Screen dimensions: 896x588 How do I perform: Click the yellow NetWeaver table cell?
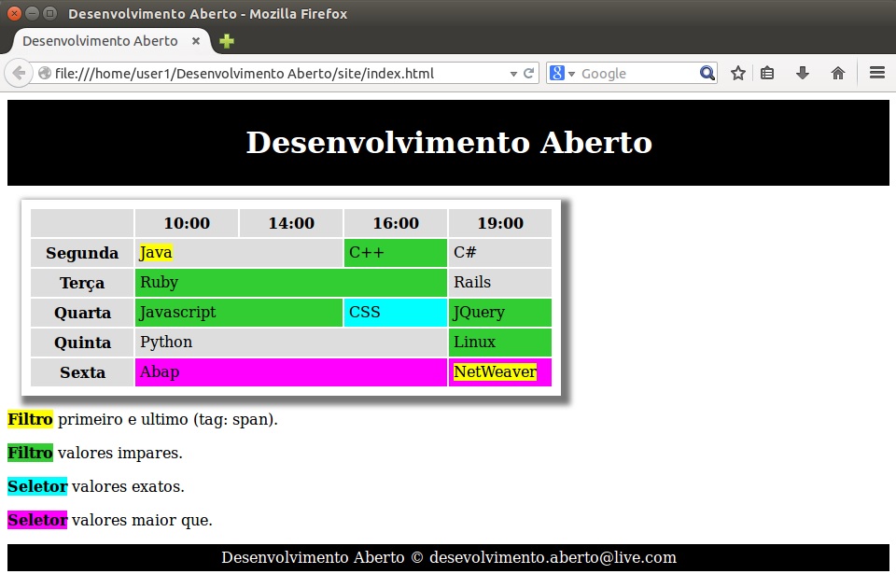click(x=495, y=372)
